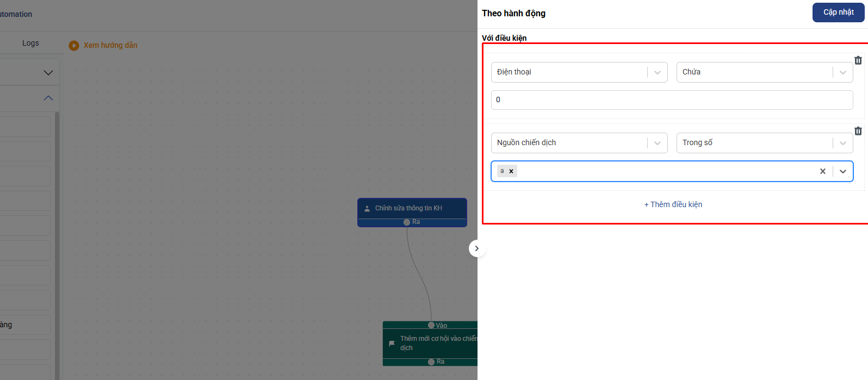Click the Thêm điều kiện link
Viewport: 868px width, 380px height.
[x=673, y=204]
